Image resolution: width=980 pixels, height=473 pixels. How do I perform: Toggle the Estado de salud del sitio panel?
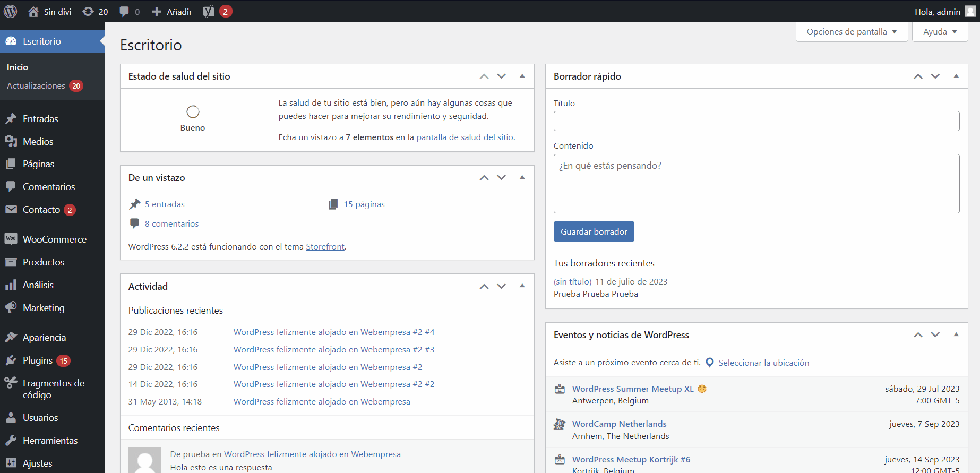click(x=522, y=76)
